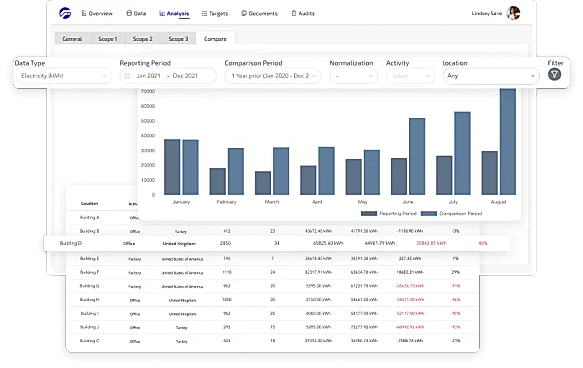Select the Analysis menu item
The width and height of the screenshot is (583, 368).
click(174, 13)
